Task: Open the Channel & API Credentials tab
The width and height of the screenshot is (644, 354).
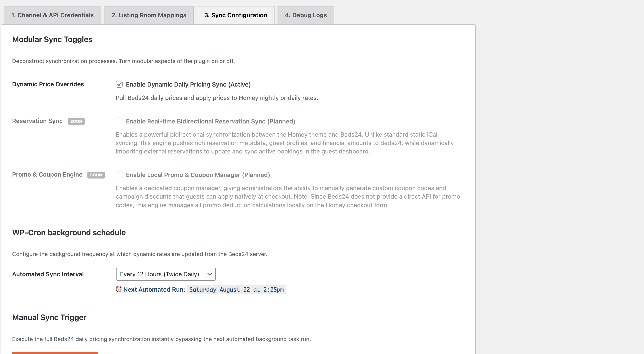Action: tap(52, 15)
